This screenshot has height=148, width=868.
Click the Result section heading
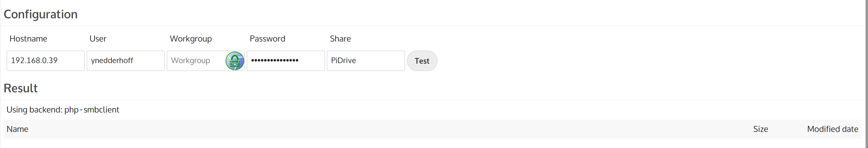[x=20, y=88]
